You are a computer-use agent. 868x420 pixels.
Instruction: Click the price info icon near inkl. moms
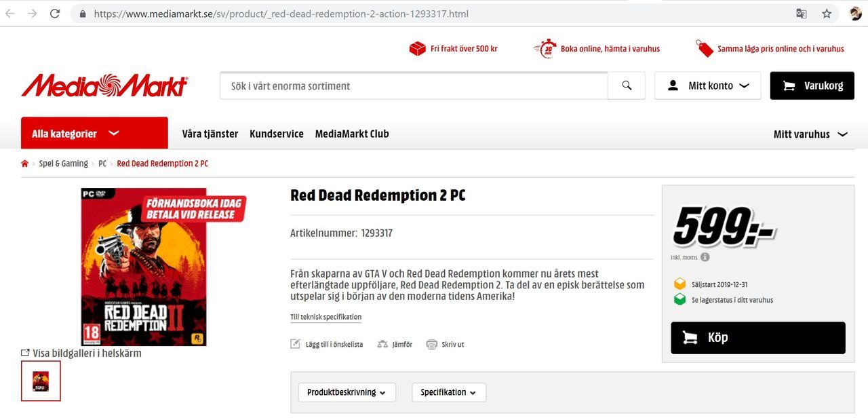point(705,257)
